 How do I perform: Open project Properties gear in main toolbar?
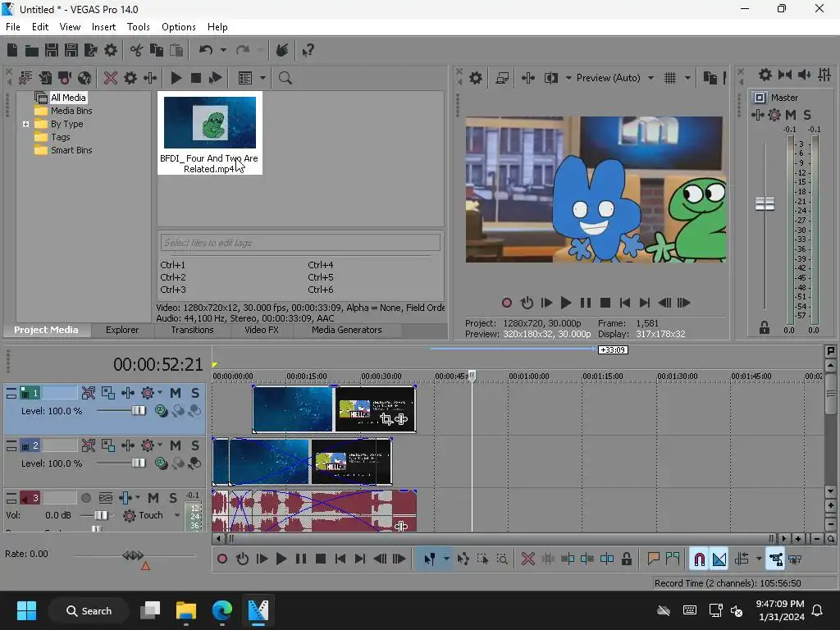click(x=111, y=50)
